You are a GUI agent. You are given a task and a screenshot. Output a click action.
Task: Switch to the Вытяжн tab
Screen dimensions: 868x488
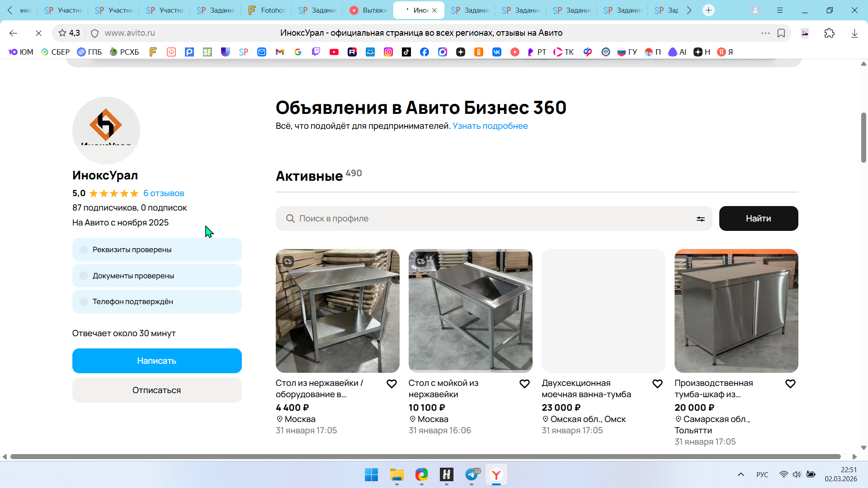click(368, 10)
